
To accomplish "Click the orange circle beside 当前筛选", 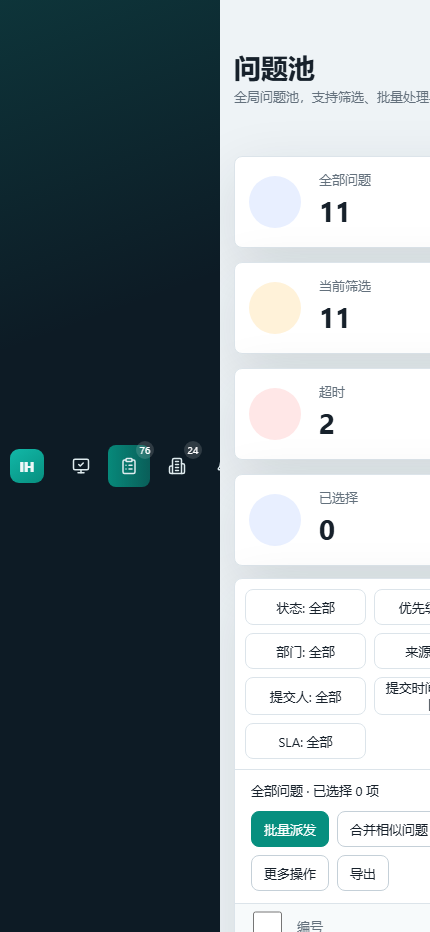I will (x=275, y=308).
